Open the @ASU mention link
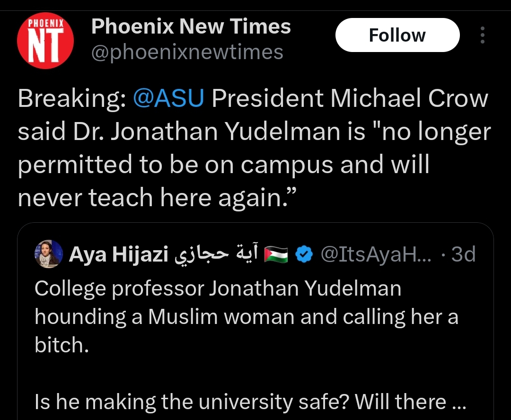 coord(168,98)
